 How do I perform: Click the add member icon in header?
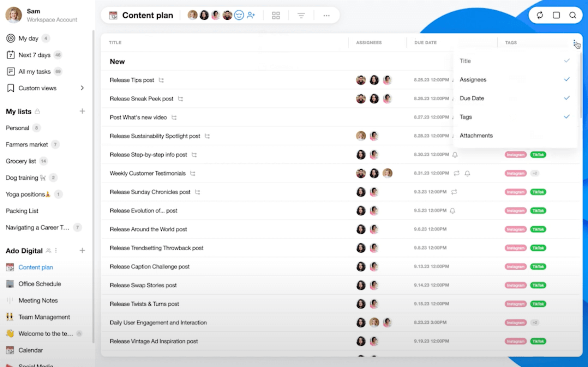[251, 15]
